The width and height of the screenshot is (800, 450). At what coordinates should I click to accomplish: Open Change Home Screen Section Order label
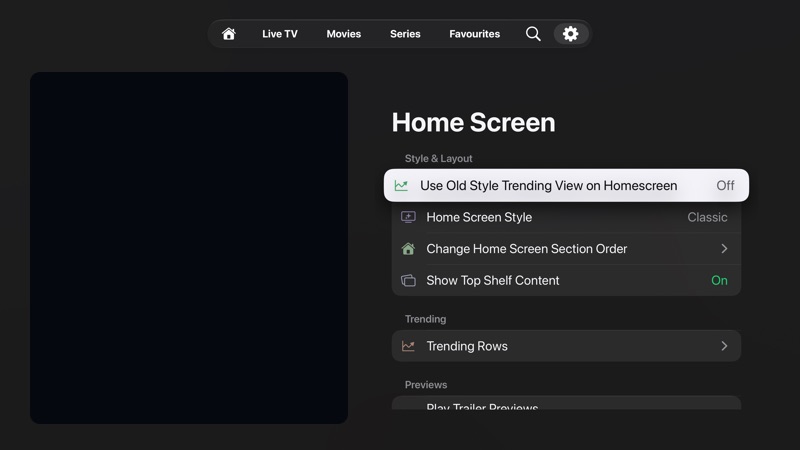(527, 248)
